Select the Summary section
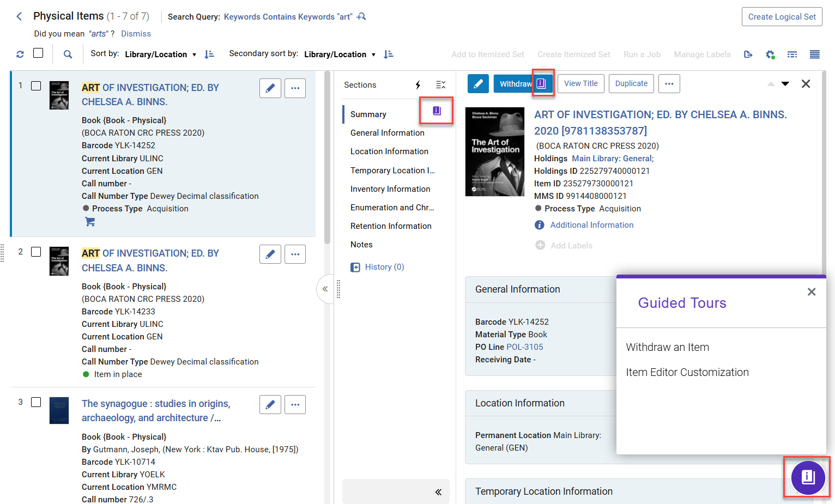 (x=368, y=114)
